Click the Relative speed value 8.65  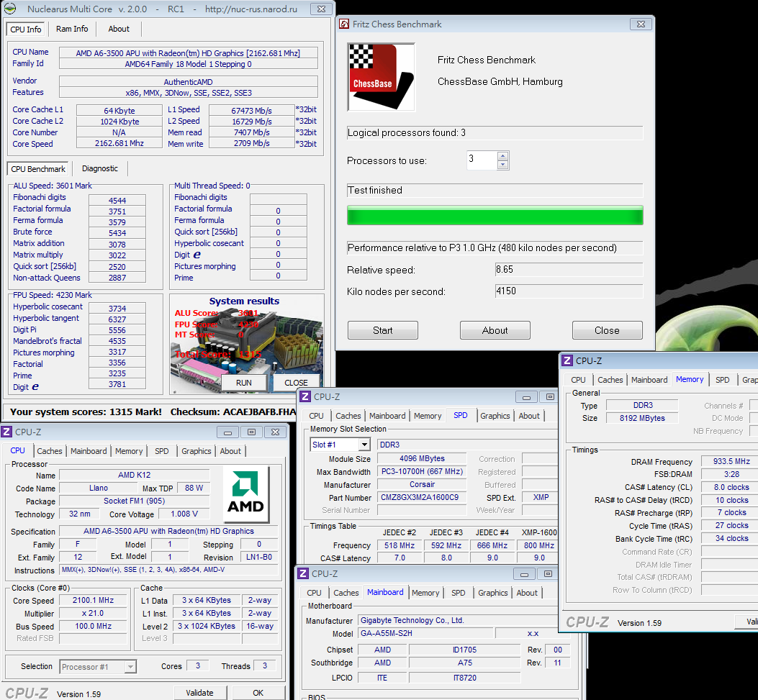tap(569, 270)
